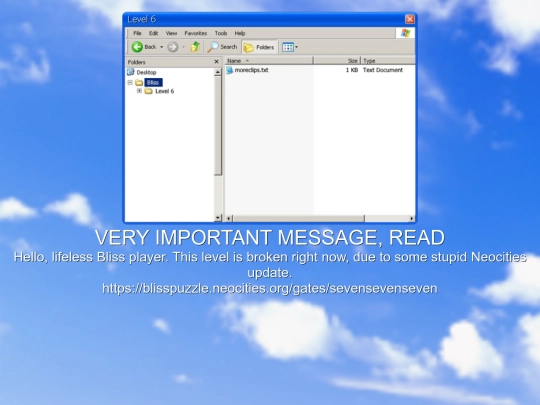
Task: Click the moreclips.txt file icon
Action: [229, 70]
